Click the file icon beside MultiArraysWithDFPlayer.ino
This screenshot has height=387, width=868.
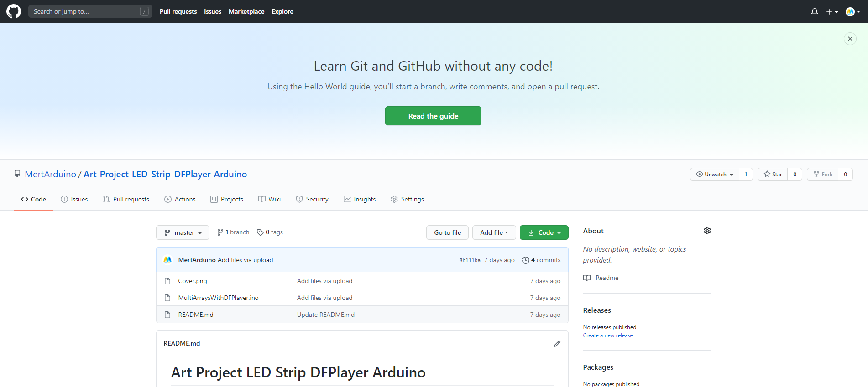[167, 298]
